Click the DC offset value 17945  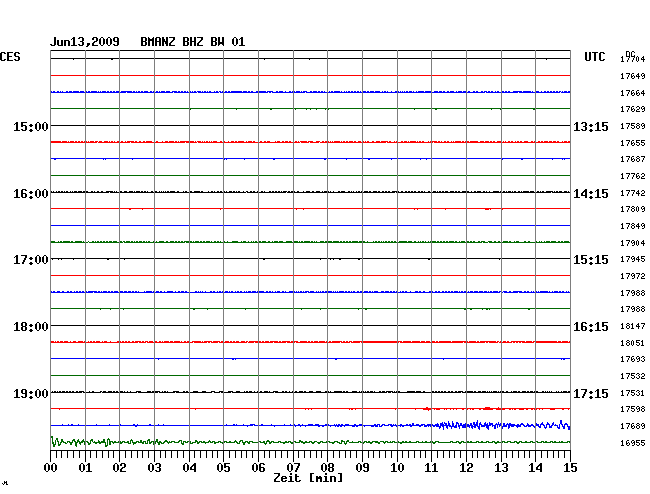[633, 259]
